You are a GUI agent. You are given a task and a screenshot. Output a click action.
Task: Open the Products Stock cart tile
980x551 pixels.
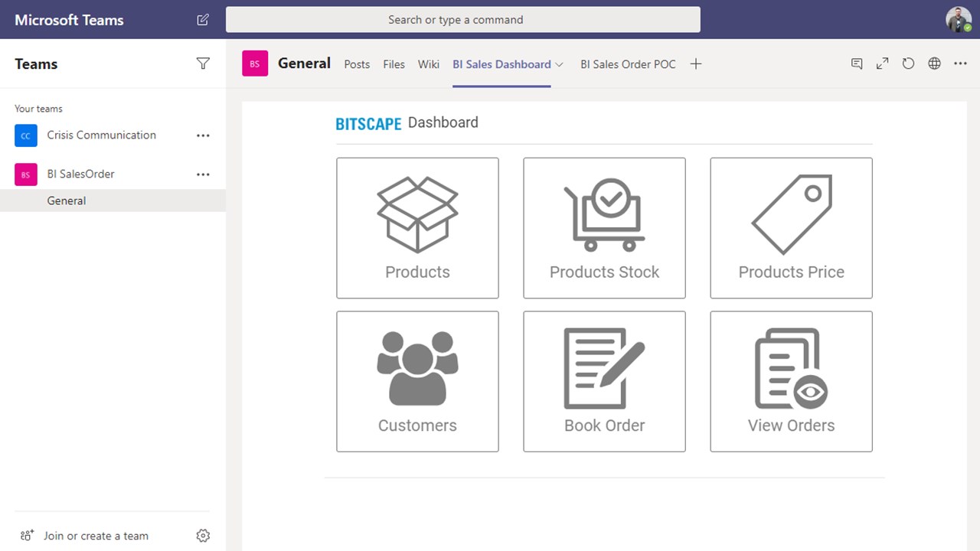(x=604, y=228)
